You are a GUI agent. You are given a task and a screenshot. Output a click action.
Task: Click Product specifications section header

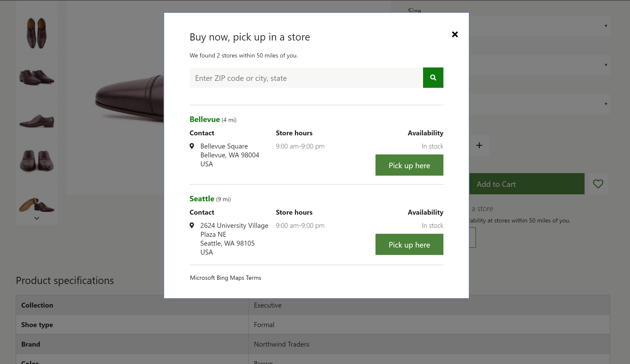click(65, 281)
